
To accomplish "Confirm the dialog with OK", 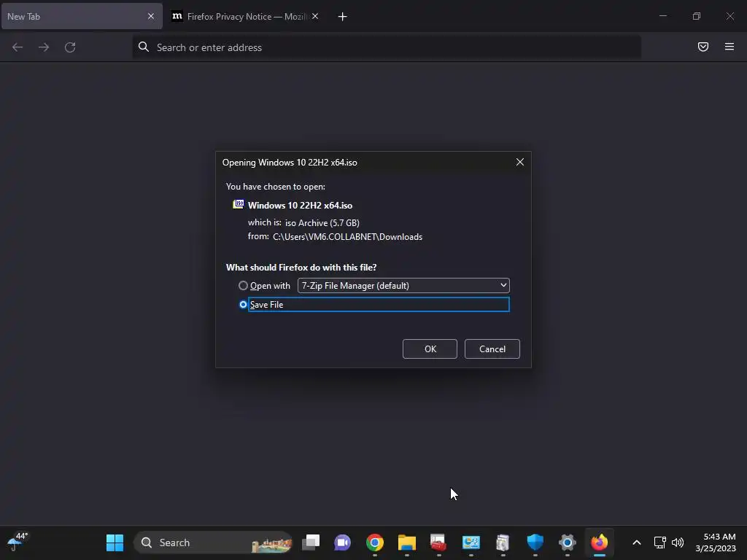I will click(430, 349).
